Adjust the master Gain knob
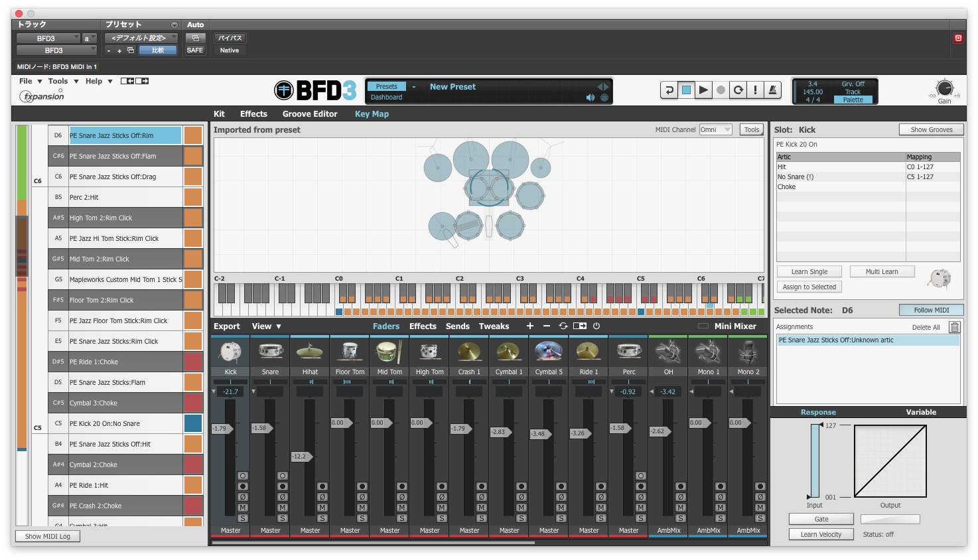This screenshot has height=560, width=978. [944, 88]
